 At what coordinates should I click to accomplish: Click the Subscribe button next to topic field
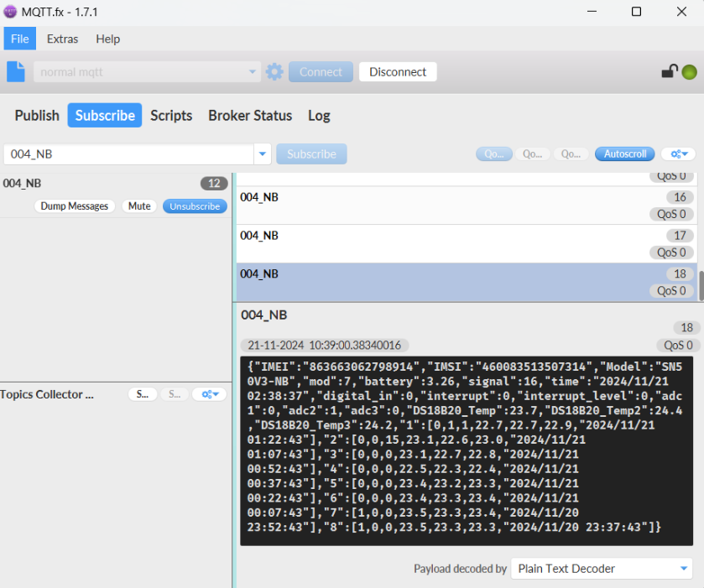click(x=311, y=154)
